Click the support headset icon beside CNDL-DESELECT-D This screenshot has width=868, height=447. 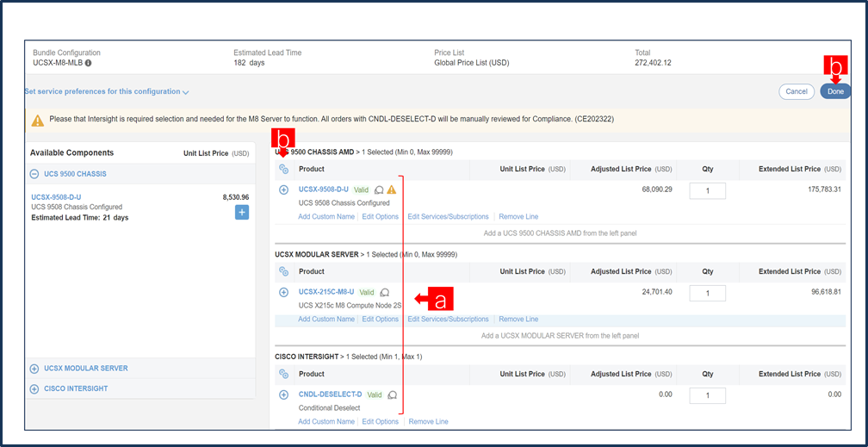393,395
